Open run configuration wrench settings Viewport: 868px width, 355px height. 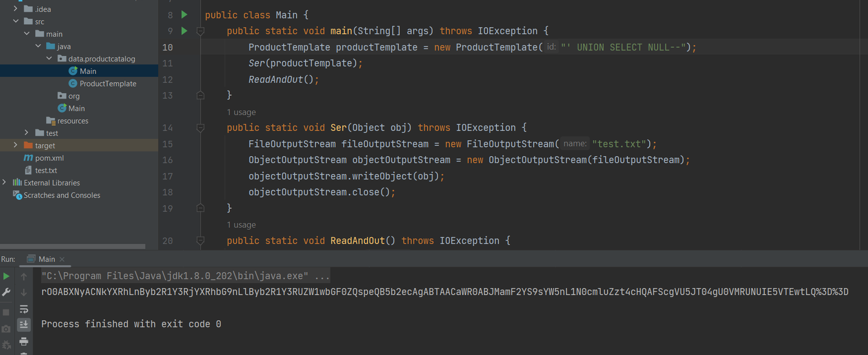[x=6, y=292]
